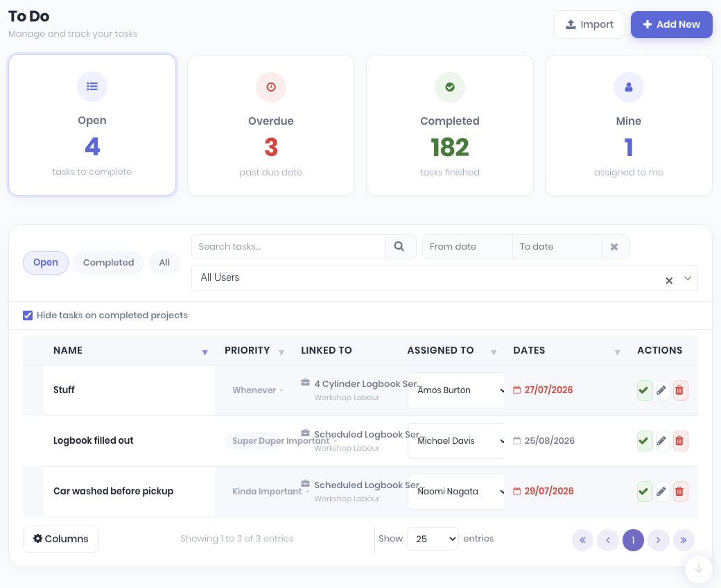This screenshot has height=588, width=721.
Task: Delete the Car washed before pickup task
Action: point(680,492)
